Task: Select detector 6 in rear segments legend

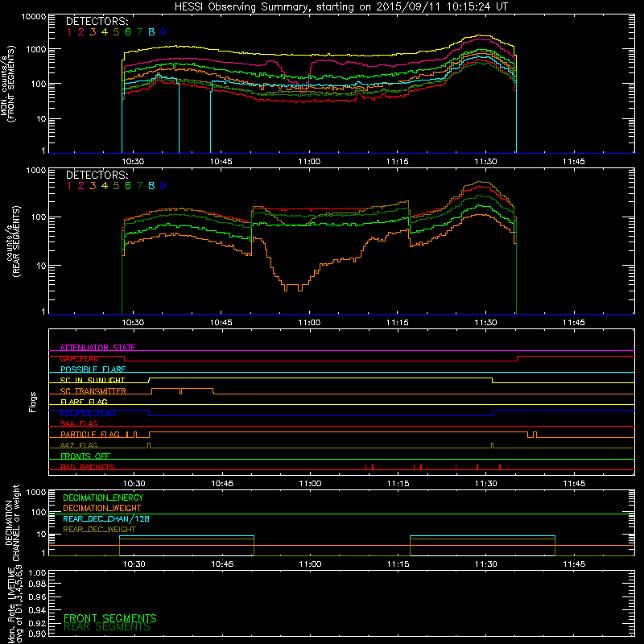Action: point(128,186)
